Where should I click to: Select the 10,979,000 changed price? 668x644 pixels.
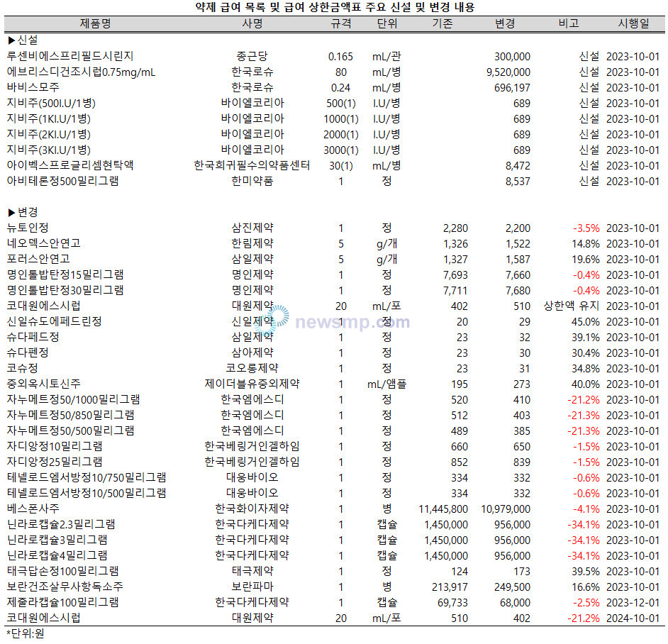click(506, 509)
